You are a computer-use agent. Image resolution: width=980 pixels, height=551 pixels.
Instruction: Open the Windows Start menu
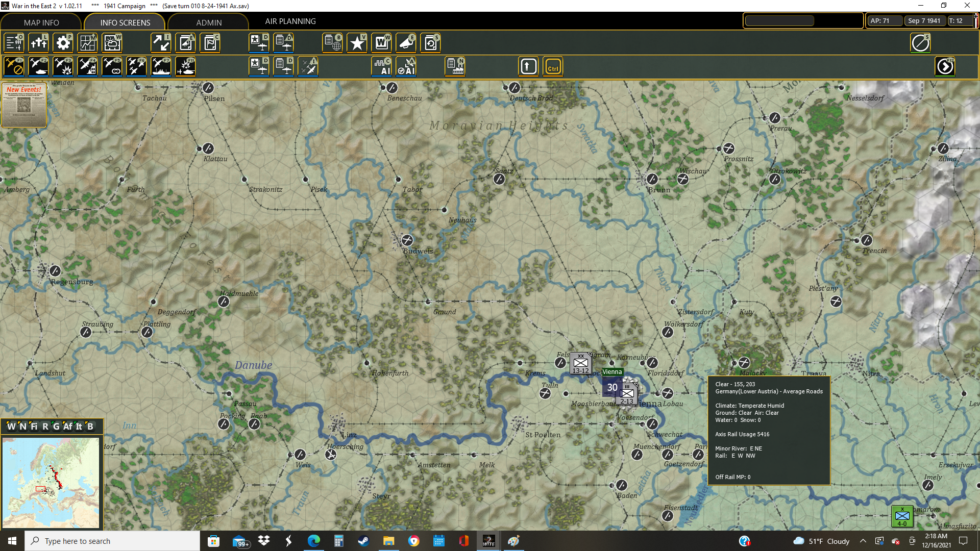pyautogui.click(x=12, y=541)
